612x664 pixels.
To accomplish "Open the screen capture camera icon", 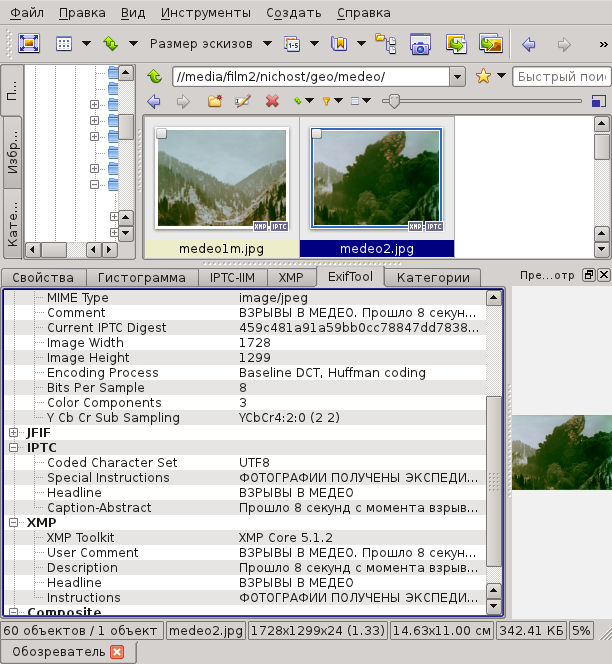I will point(420,44).
